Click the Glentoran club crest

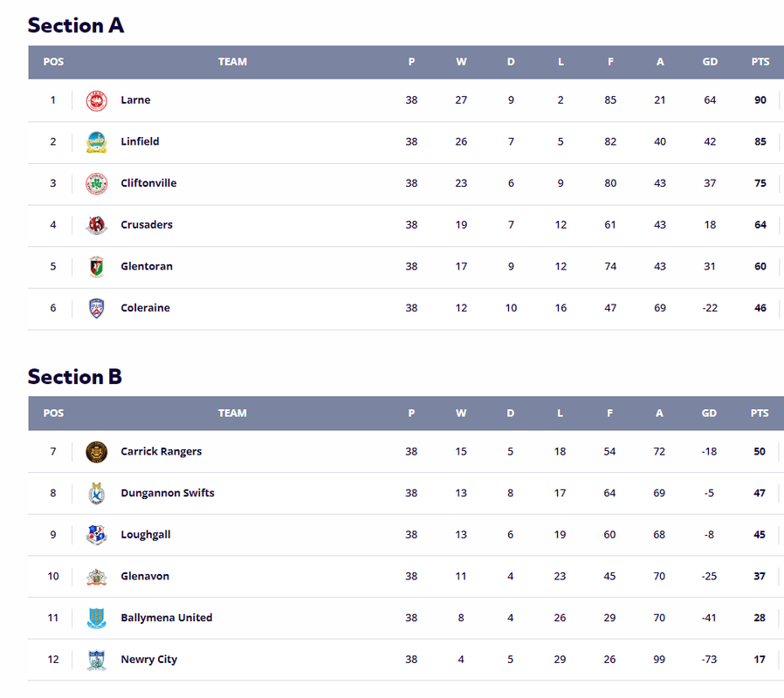(97, 266)
